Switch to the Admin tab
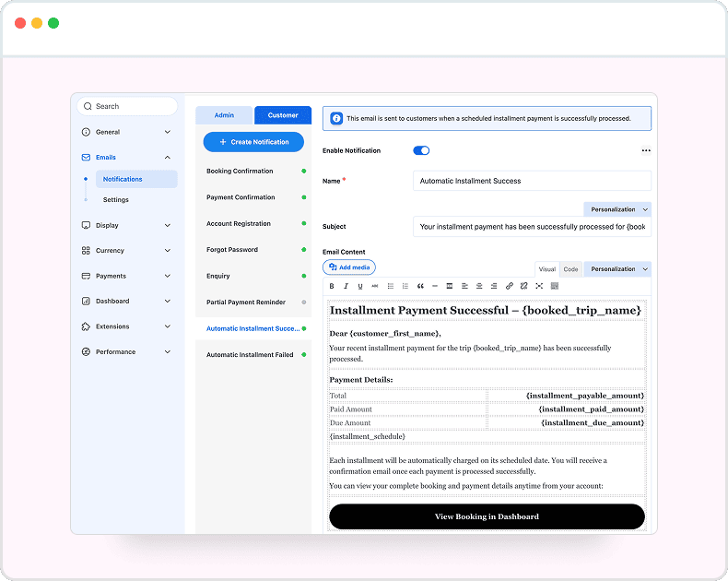728x581 pixels. pyautogui.click(x=224, y=115)
